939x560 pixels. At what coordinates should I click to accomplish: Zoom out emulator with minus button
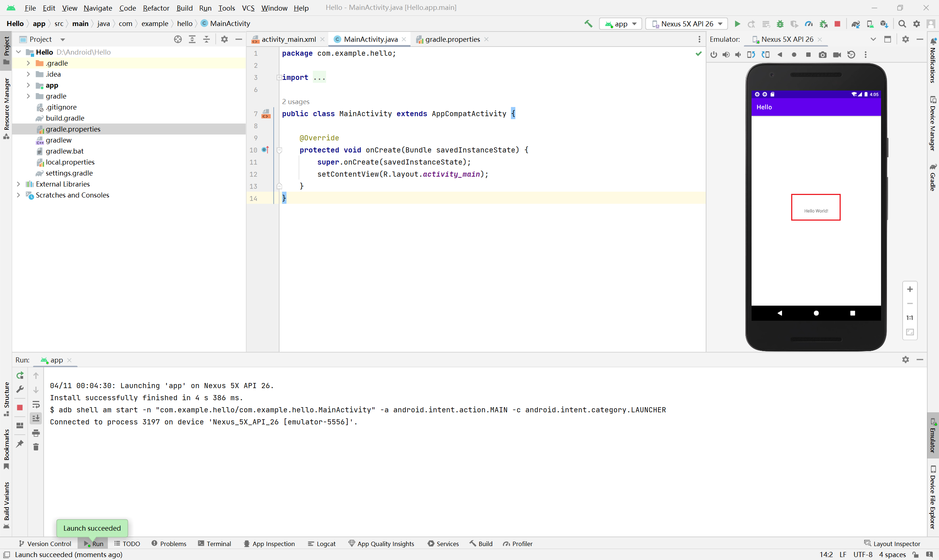(x=910, y=304)
